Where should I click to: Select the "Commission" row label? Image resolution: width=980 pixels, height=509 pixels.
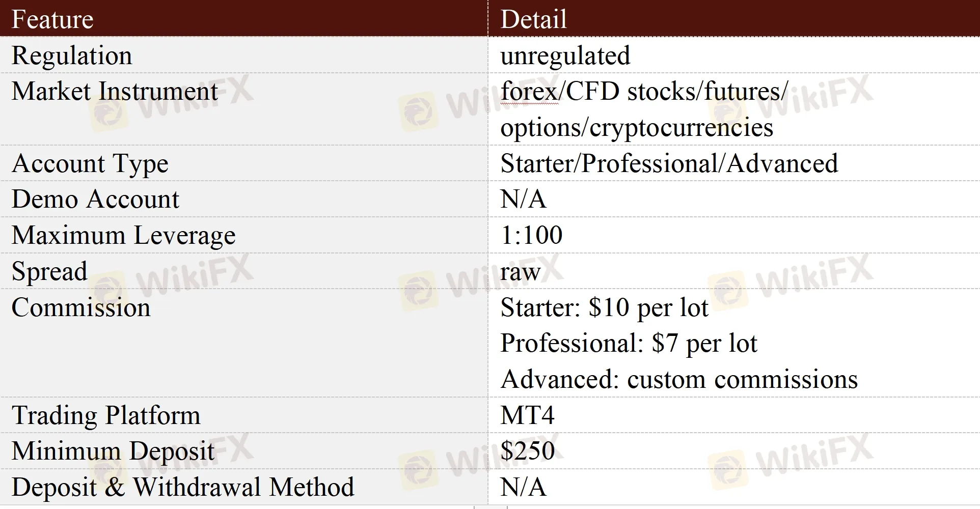[81, 307]
